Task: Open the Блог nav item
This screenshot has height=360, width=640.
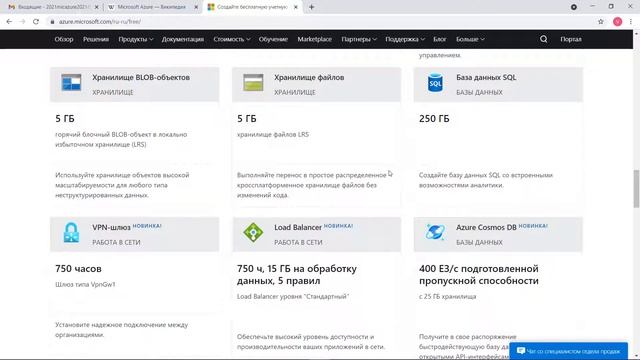Action: 440,39
